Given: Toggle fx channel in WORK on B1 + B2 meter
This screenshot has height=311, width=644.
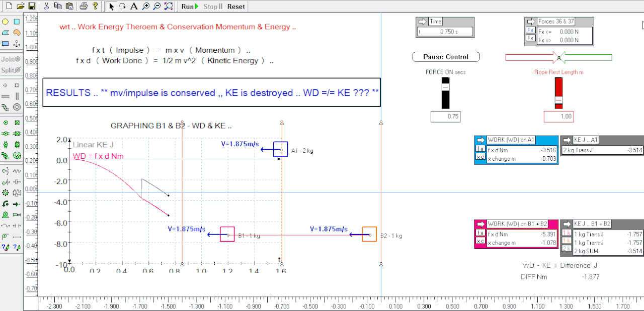Looking at the screenshot, I should 480,233.
